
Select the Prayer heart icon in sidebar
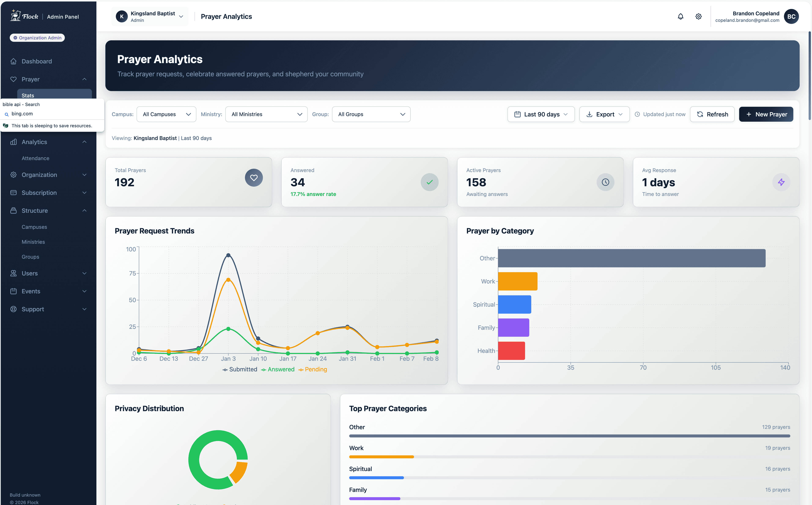tap(13, 79)
